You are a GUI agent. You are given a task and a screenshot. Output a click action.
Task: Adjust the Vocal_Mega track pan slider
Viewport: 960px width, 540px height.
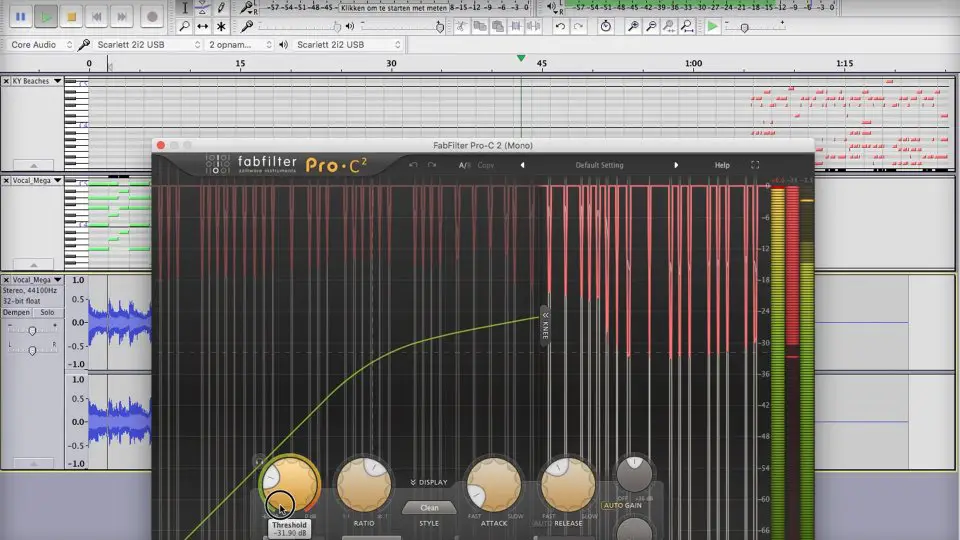point(32,350)
